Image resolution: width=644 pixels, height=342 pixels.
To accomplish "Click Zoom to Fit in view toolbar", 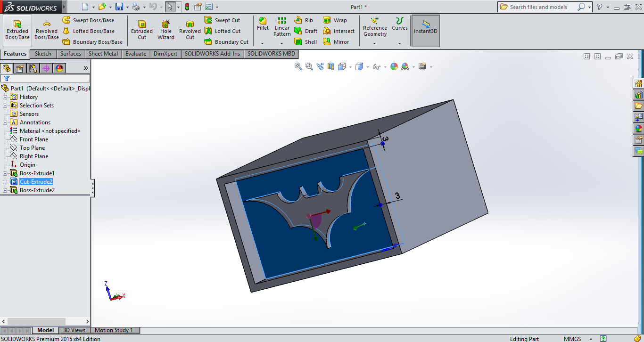I will click(x=298, y=66).
